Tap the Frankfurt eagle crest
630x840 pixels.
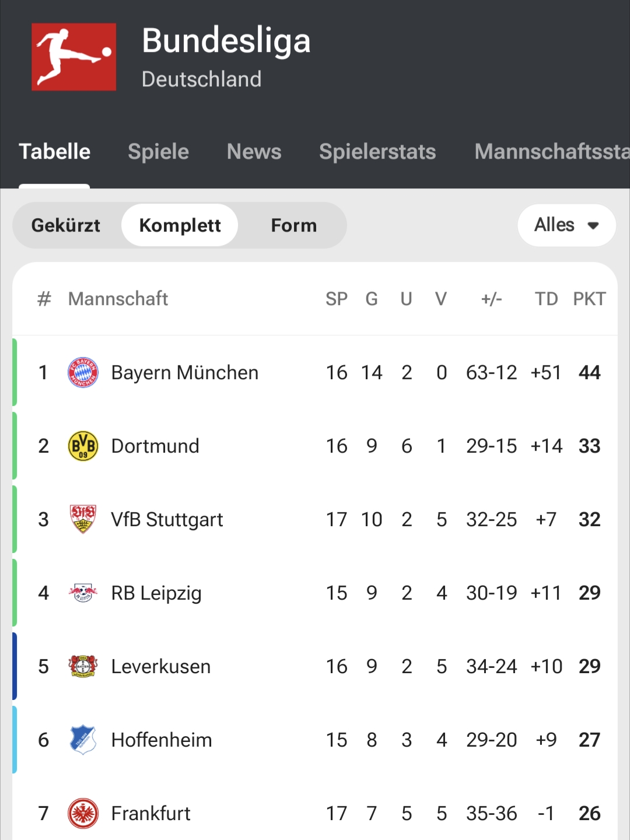click(83, 813)
